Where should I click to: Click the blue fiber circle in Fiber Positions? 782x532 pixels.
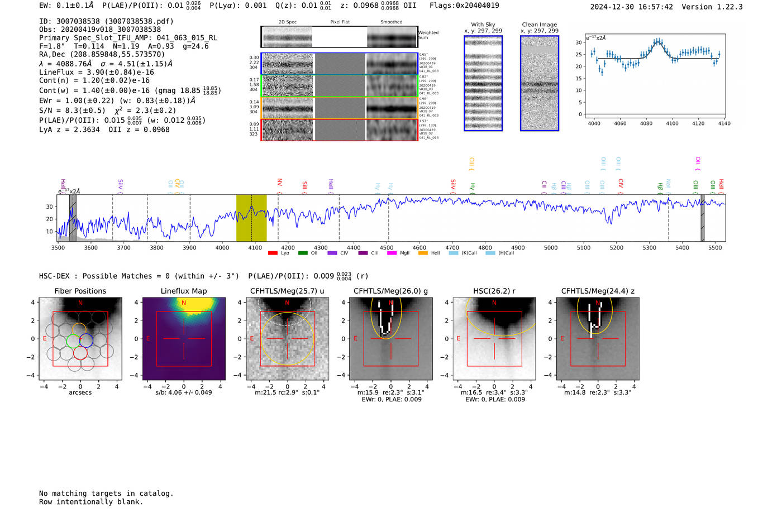tap(86, 340)
